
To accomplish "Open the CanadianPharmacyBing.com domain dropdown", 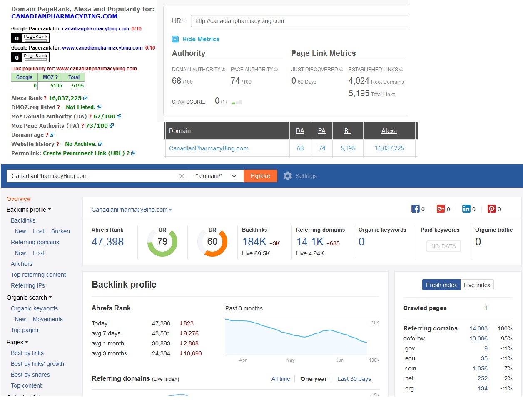I will click(132, 210).
